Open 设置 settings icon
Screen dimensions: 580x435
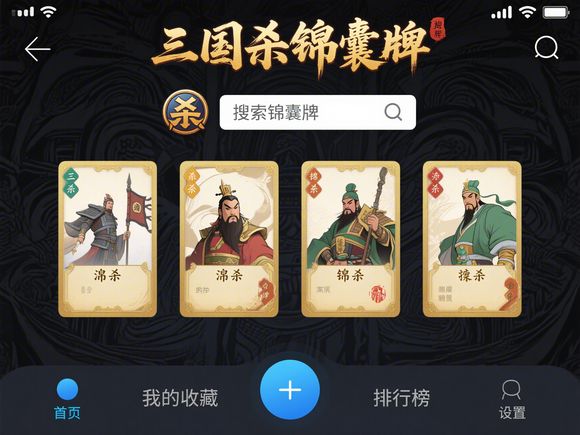click(512, 399)
